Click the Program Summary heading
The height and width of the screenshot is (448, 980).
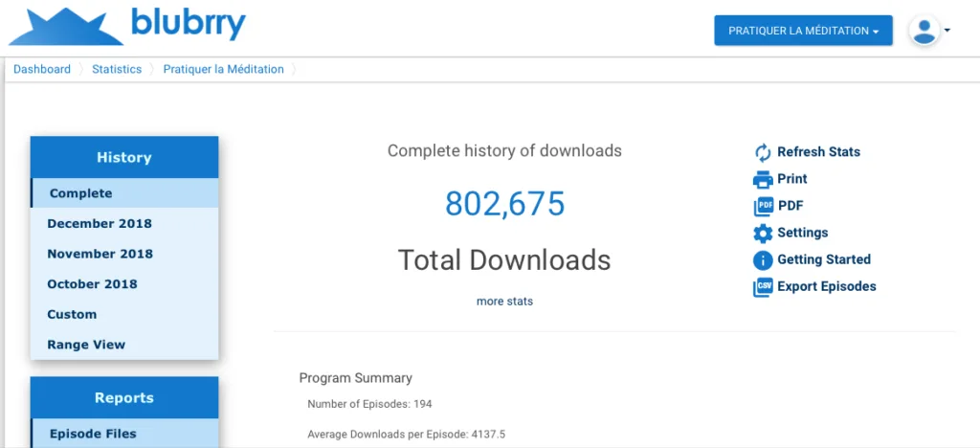coord(356,378)
